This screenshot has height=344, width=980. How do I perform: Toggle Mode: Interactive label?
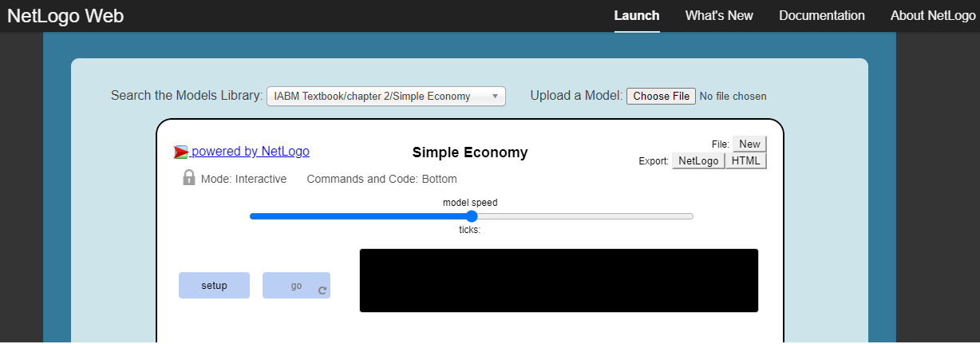pyautogui.click(x=243, y=179)
